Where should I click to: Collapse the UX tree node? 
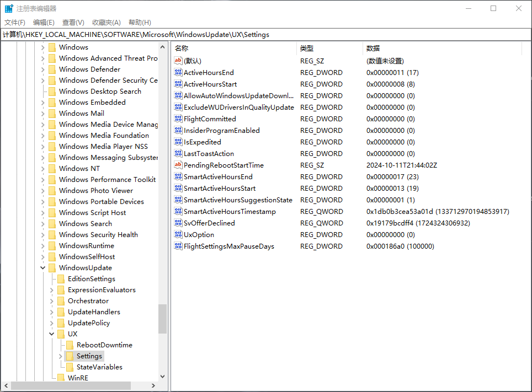tap(51, 334)
